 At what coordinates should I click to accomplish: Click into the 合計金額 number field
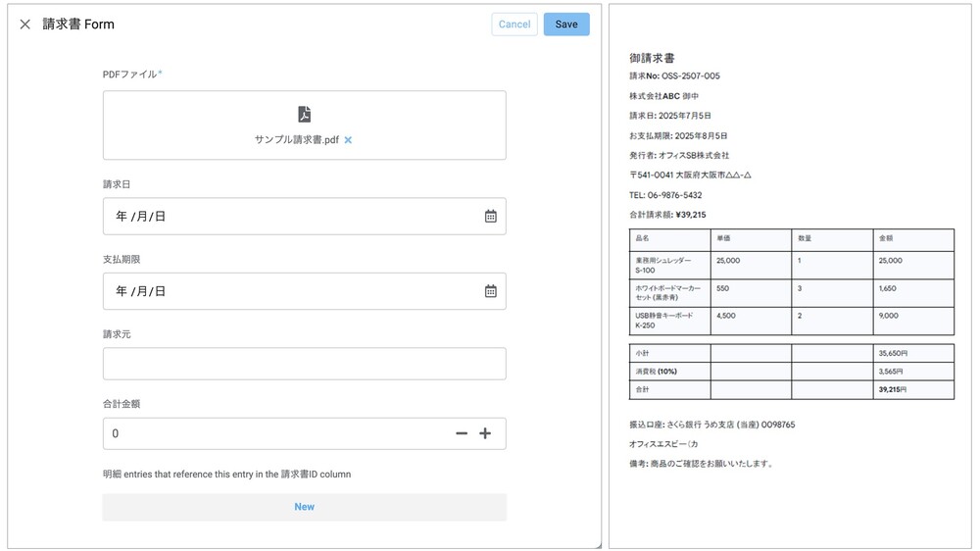(274, 433)
